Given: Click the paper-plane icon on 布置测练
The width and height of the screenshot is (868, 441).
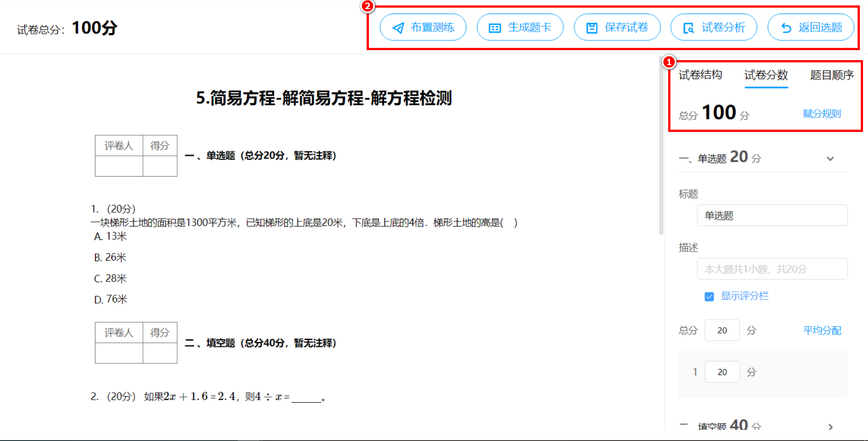Looking at the screenshot, I should [x=398, y=28].
